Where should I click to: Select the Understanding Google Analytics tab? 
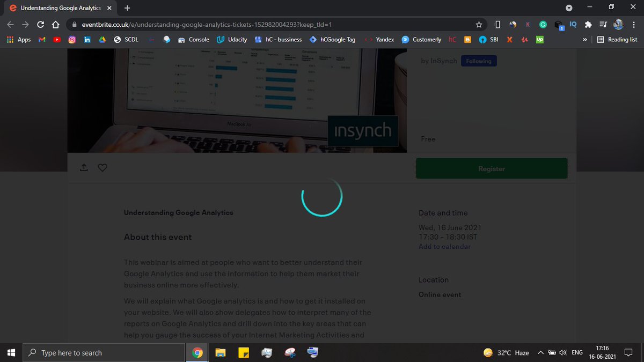(x=60, y=8)
